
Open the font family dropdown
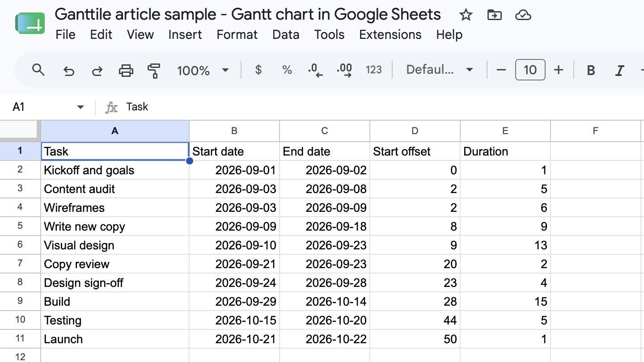point(440,70)
